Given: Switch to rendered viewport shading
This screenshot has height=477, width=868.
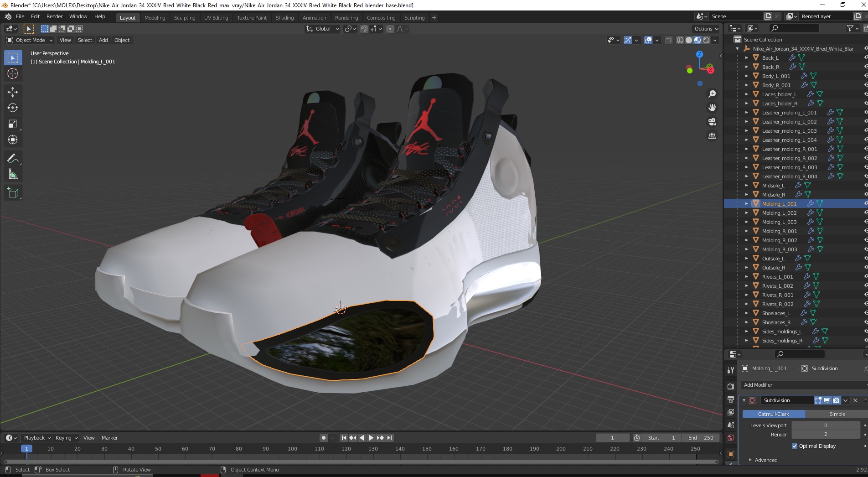Looking at the screenshot, I should click(706, 40).
